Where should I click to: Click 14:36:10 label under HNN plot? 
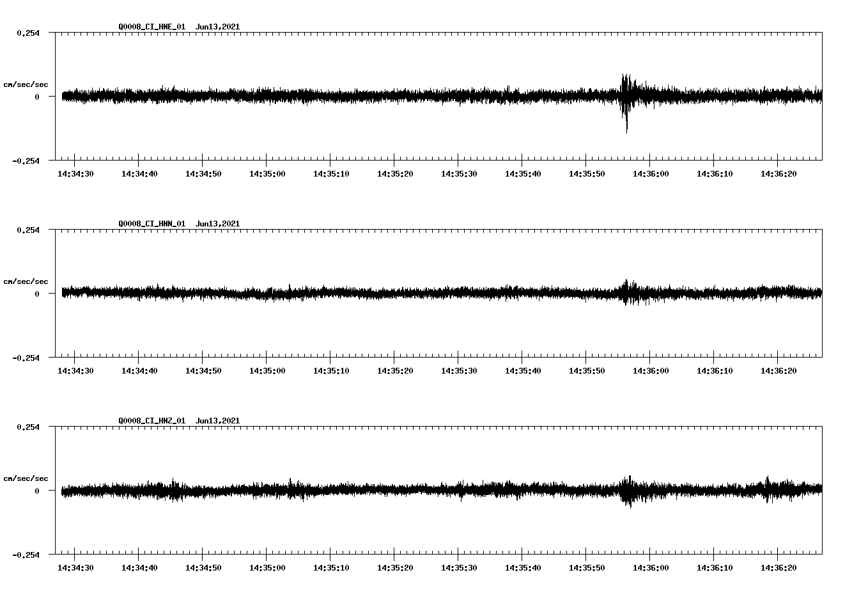pos(714,371)
